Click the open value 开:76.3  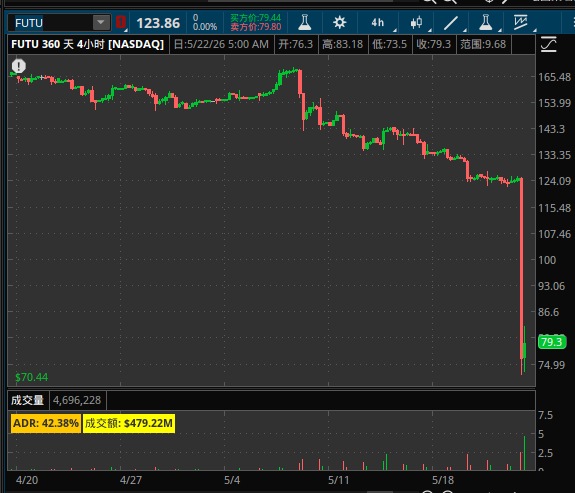click(x=296, y=44)
